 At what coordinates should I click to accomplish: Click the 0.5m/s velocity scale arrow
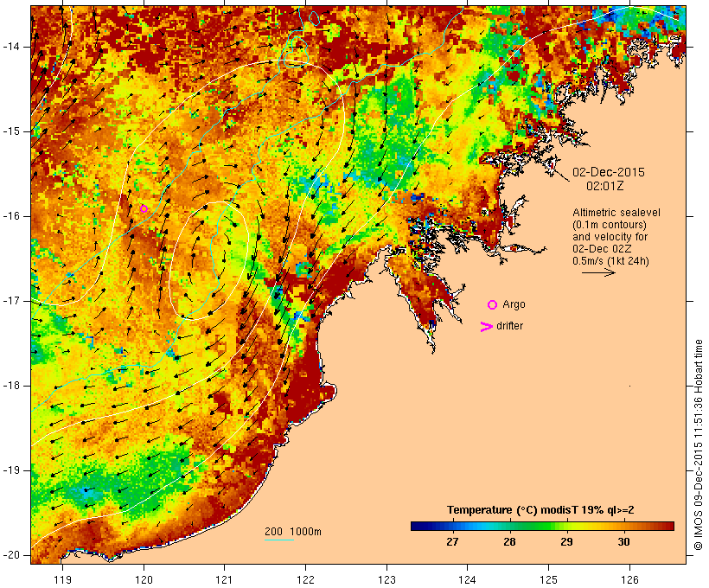click(598, 272)
